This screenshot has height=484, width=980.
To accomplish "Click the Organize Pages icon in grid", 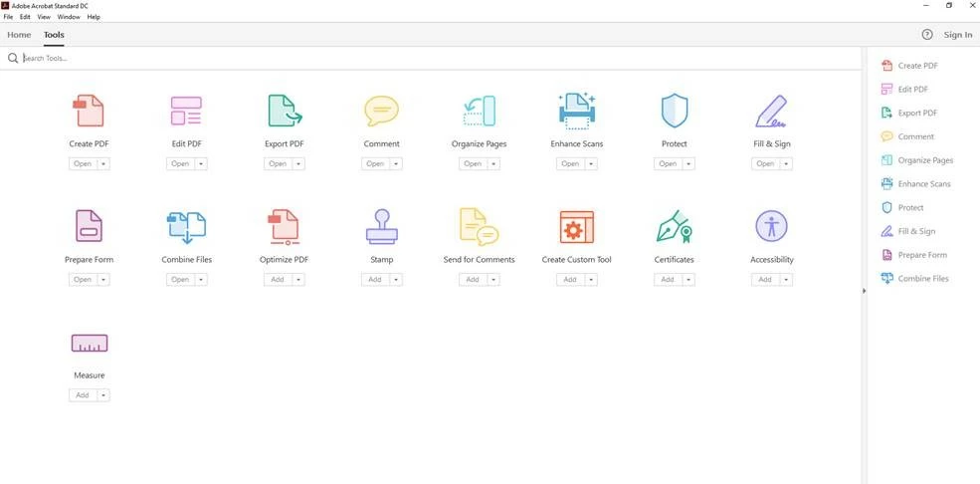I will tap(480, 111).
